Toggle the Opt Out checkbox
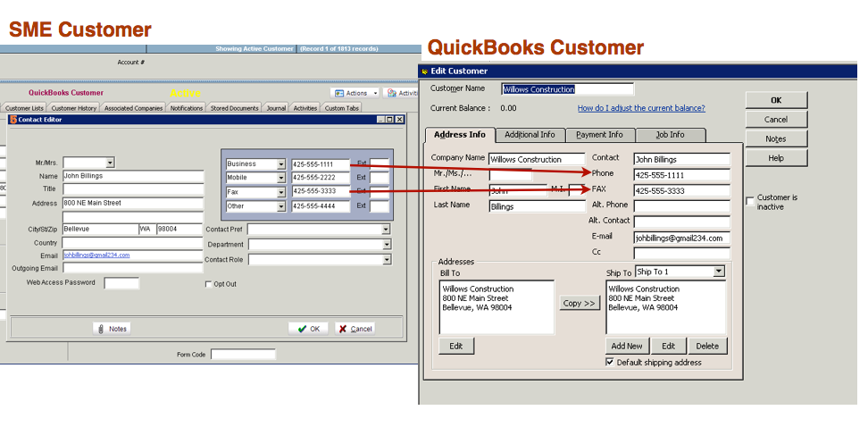This screenshot has width=868, height=427. pos(209,284)
